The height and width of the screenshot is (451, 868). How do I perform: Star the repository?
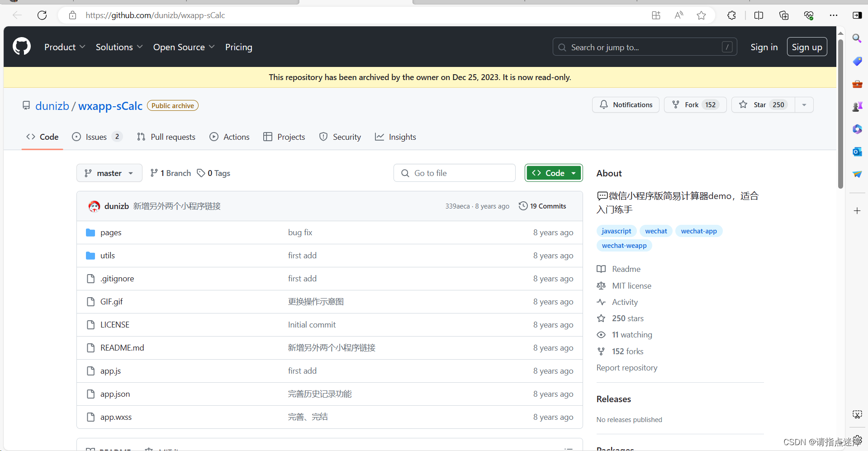[x=763, y=105]
